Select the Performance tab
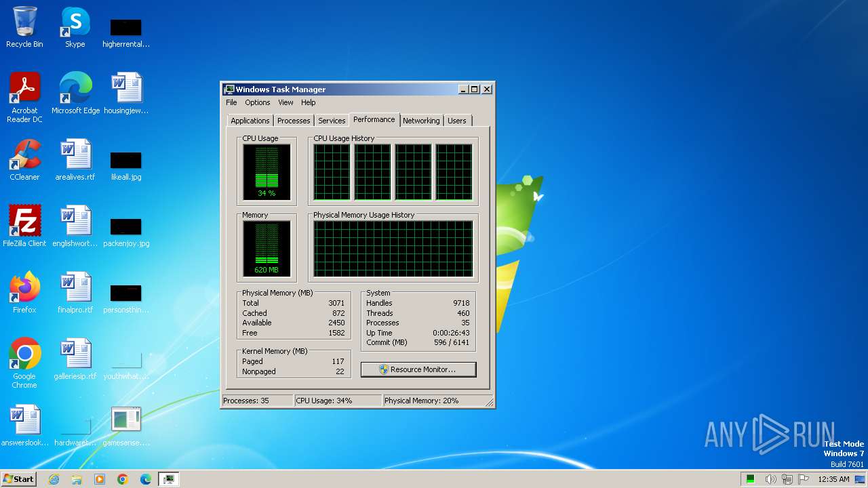This screenshot has height=488, width=868. tap(374, 119)
